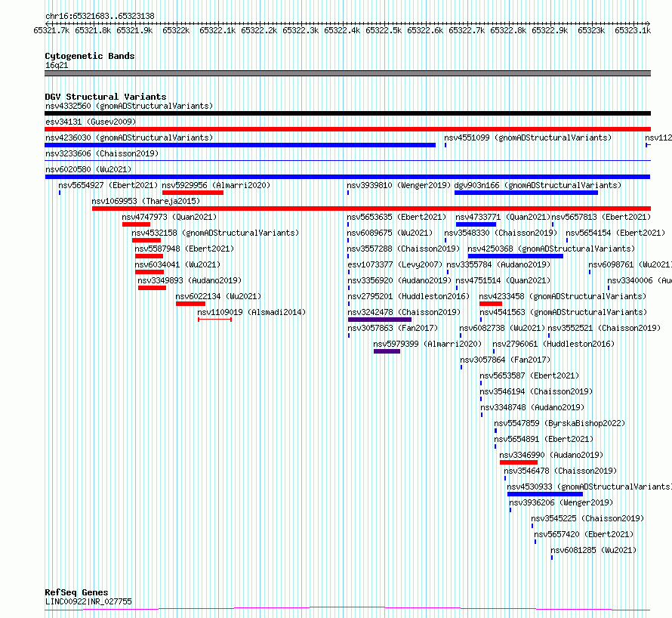Select nsv5654927 (Ebert2021) label

(x=108, y=185)
